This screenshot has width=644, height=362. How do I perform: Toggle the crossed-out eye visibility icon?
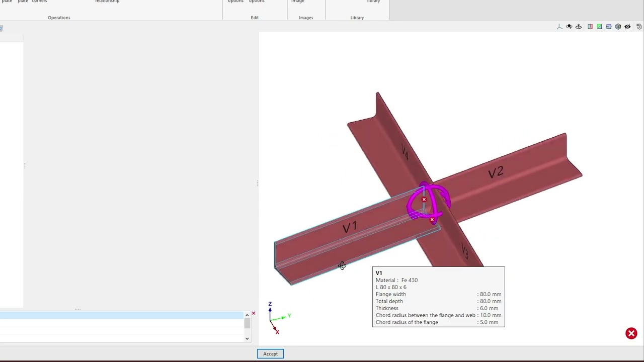(627, 27)
